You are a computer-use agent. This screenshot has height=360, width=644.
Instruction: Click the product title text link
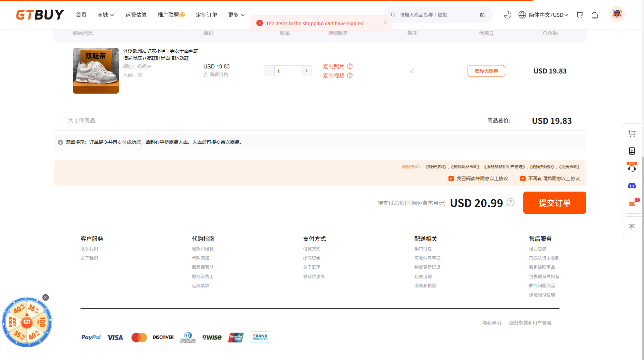pos(161,54)
